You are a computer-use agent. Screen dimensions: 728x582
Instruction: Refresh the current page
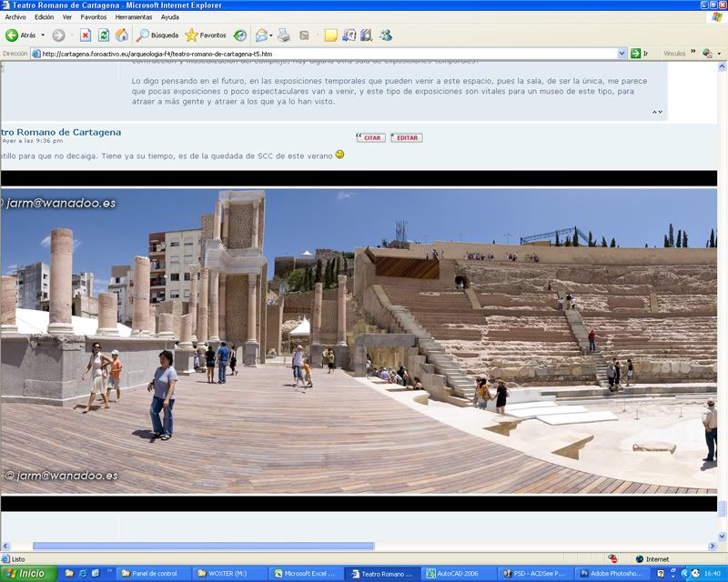coord(104,35)
